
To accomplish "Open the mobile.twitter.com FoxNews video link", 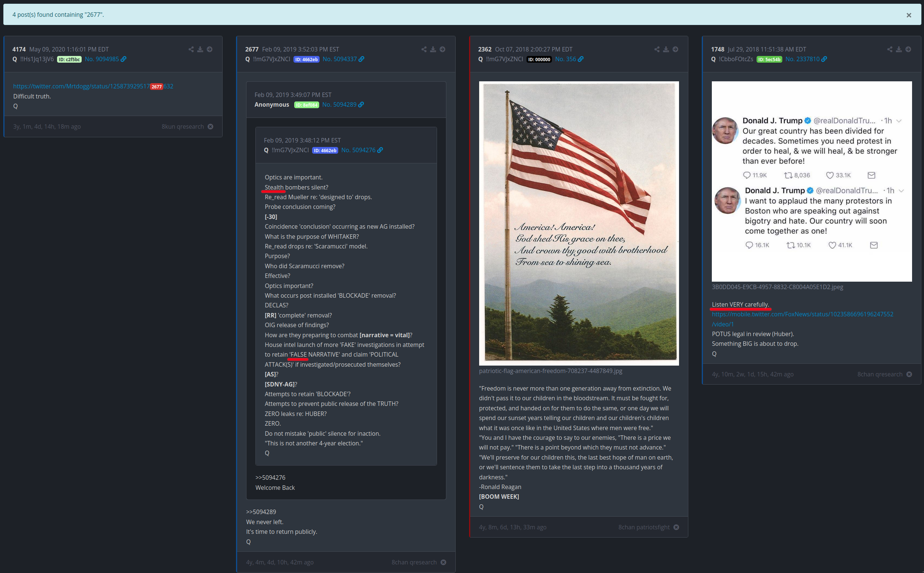I will (802, 319).
